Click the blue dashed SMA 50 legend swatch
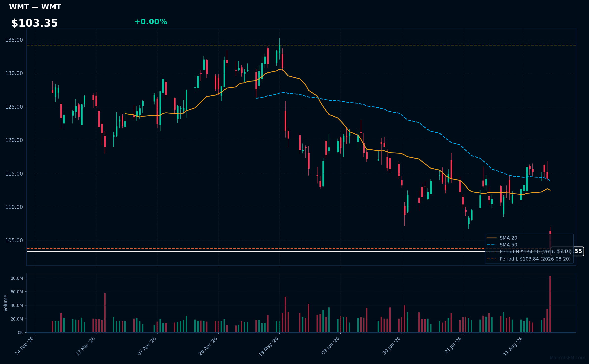 pyautogui.click(x=492, y=245)
